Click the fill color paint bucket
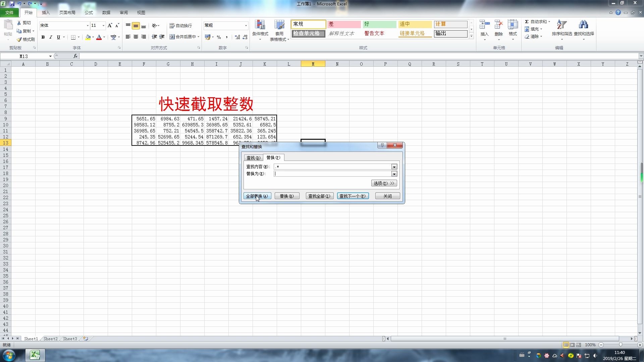This screenshot has height=362, width=644. (88, 37)
